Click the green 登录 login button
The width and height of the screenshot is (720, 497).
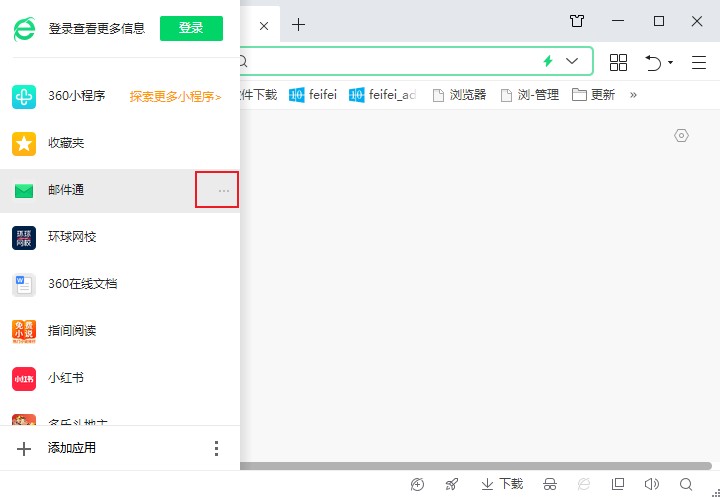pos(191,28)
